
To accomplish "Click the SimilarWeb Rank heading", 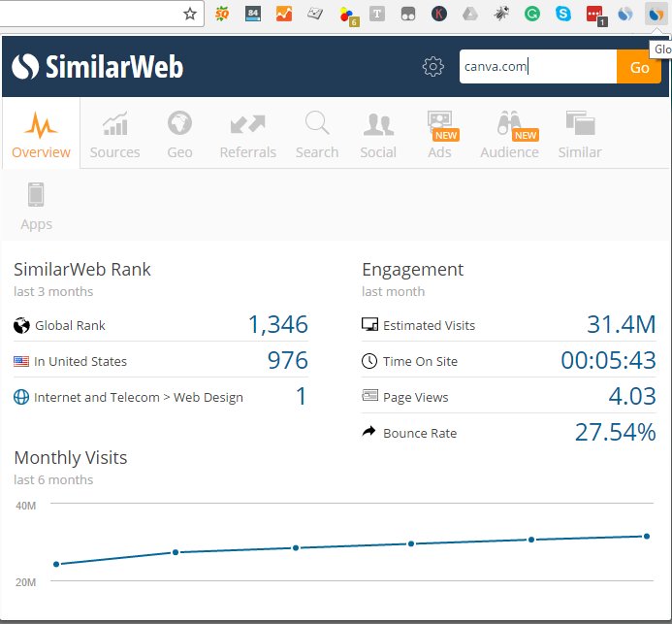I will (81, 270).
